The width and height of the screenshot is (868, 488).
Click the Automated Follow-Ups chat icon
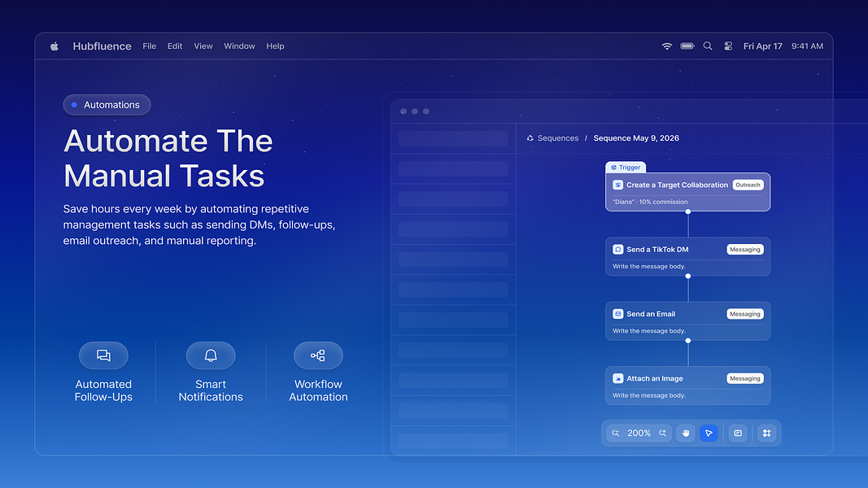(103, 355)
